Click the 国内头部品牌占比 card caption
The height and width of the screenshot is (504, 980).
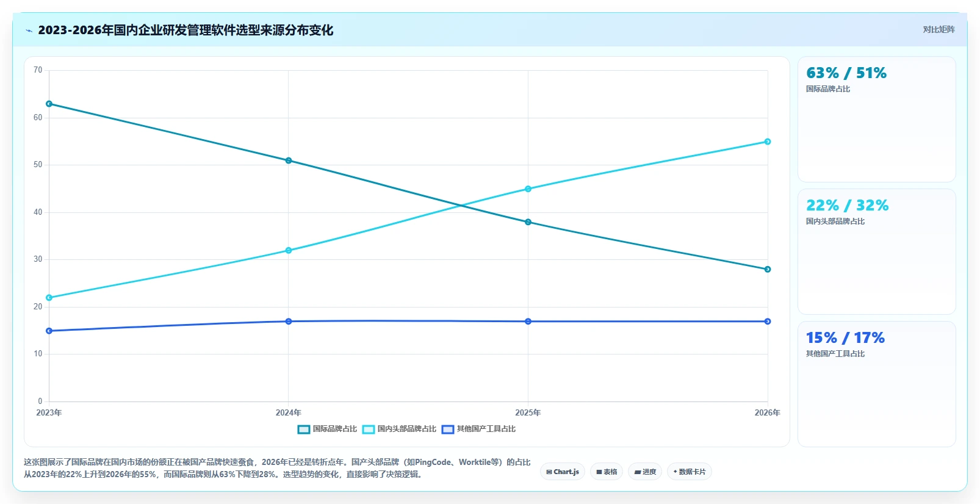[835, 221]
